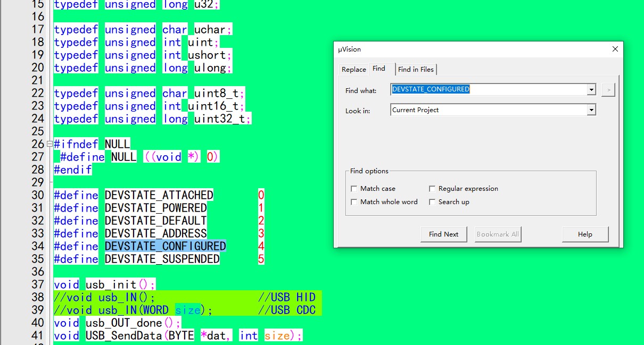644x345 pixels.
Task: Enable the Match case option
Action: [x=354, y=189]
